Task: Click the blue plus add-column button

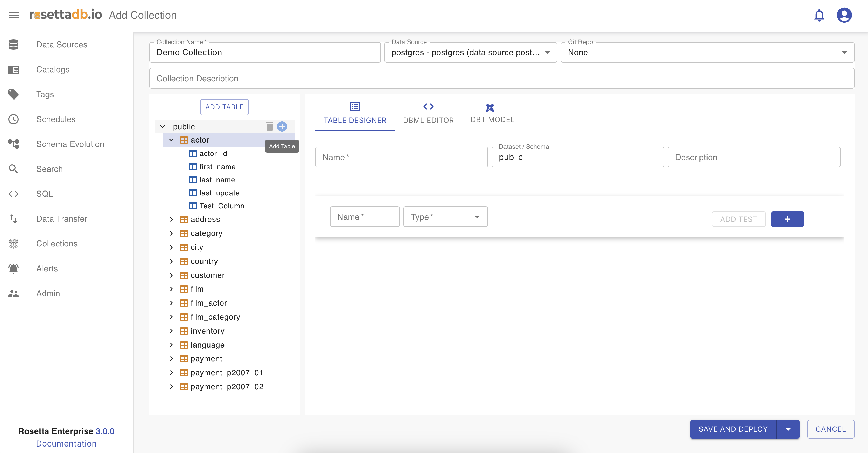Action: coord(787,219)
